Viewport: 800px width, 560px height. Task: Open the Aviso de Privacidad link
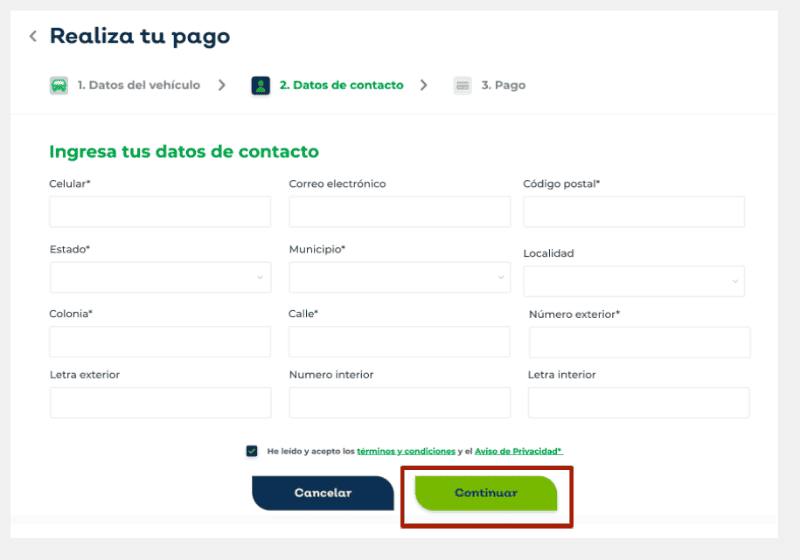(x=518, y=451)
